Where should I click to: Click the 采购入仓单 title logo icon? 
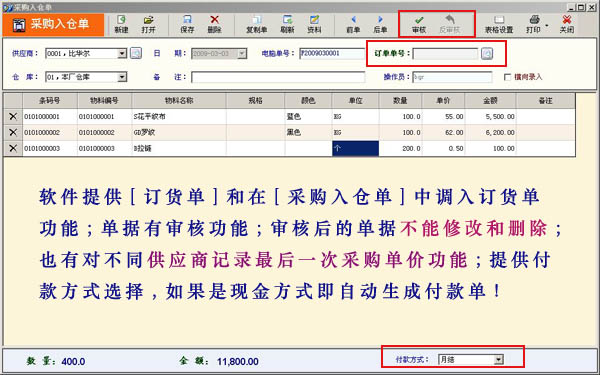coord(19,25)
